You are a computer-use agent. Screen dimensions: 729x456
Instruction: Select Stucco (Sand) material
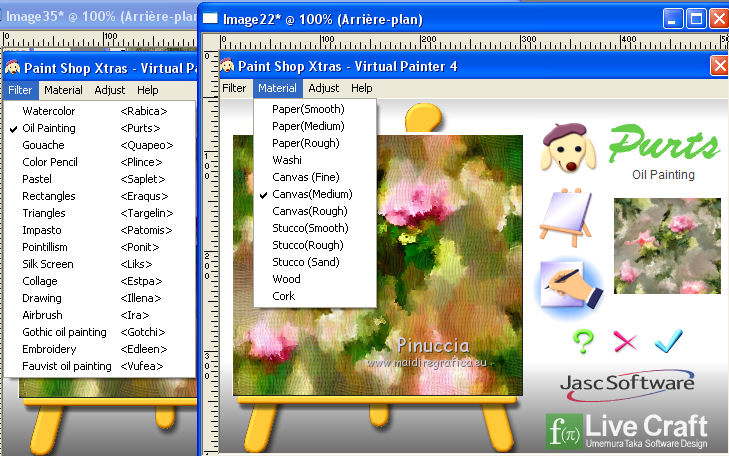click(x=315, y=262)
